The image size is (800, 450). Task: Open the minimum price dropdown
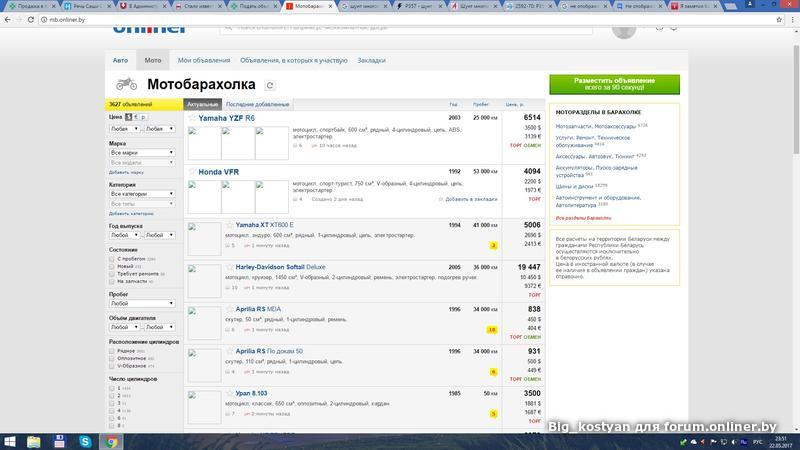[124, 129]
